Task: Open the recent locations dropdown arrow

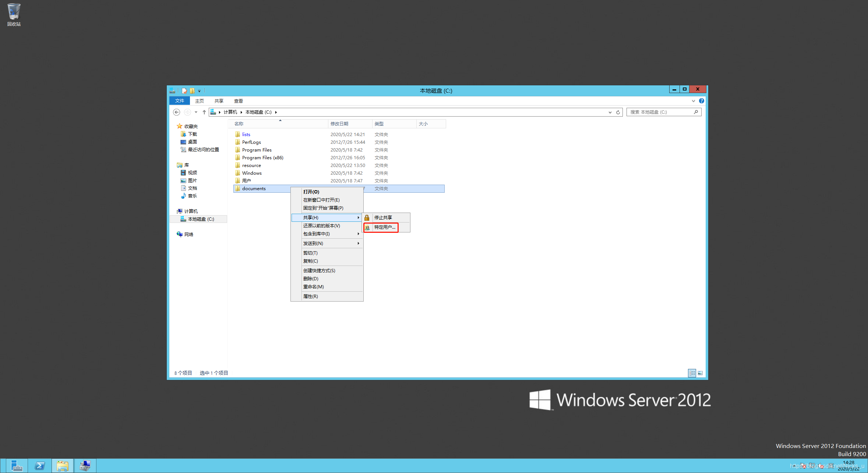Action: pos(196,112)
